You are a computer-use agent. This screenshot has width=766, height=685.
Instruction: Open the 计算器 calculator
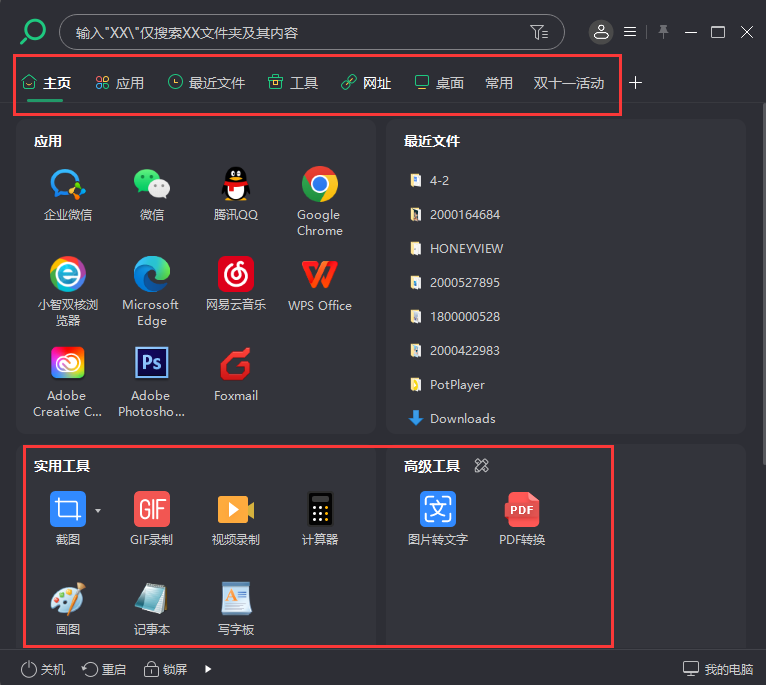320,518
